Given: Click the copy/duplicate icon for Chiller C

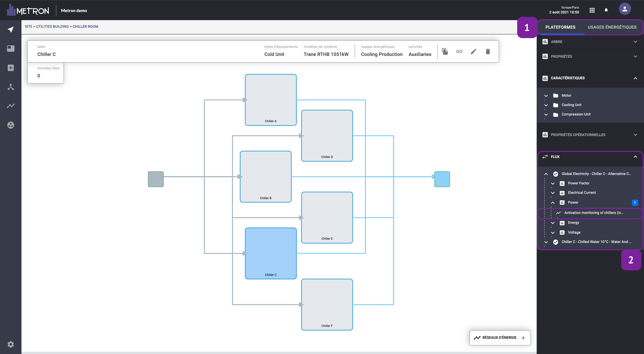Looking at the screenshot, I should (445, 51).
